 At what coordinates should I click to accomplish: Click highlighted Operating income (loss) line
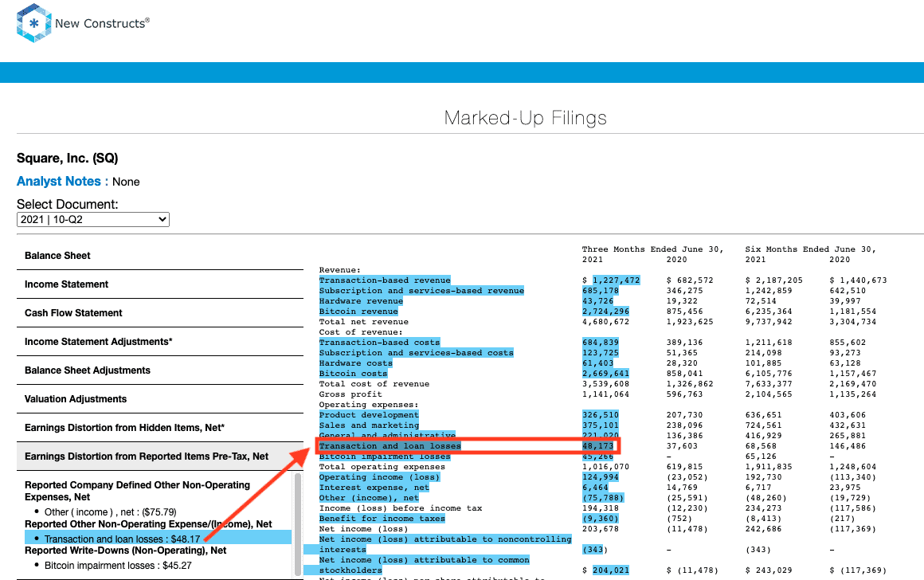(x=379, y=477)
